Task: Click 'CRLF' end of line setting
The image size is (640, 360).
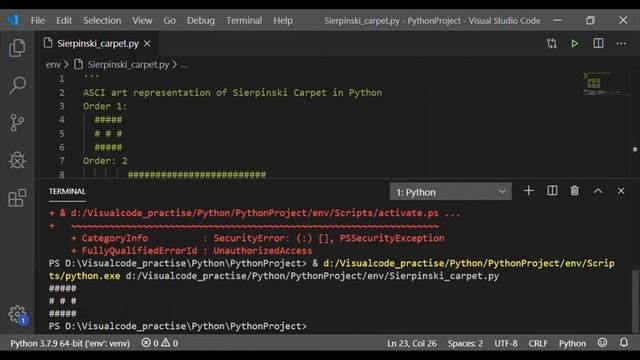Action: point(538,343)
